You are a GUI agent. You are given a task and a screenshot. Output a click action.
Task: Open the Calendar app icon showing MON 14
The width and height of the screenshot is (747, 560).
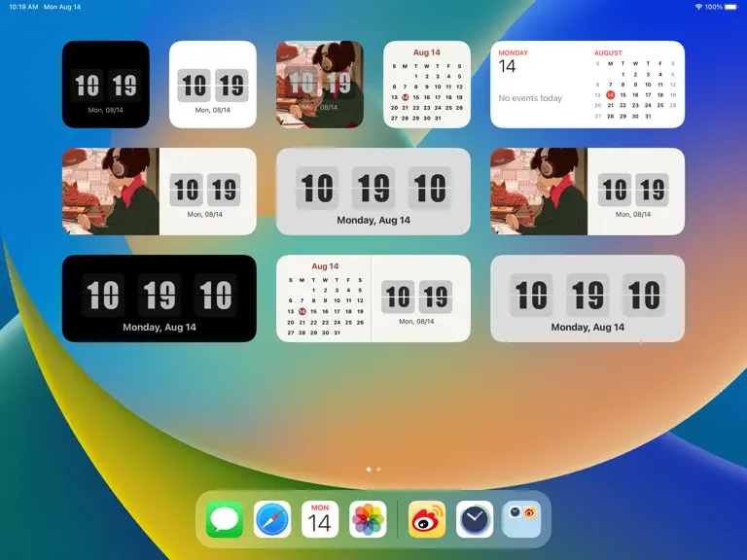[x=320, y=519]
